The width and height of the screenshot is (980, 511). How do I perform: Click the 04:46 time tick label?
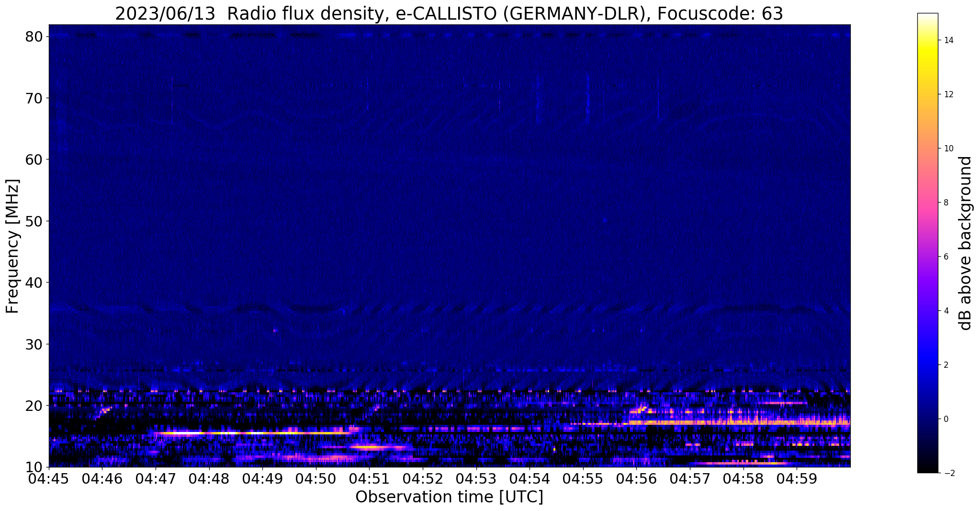tap(102, 479)
